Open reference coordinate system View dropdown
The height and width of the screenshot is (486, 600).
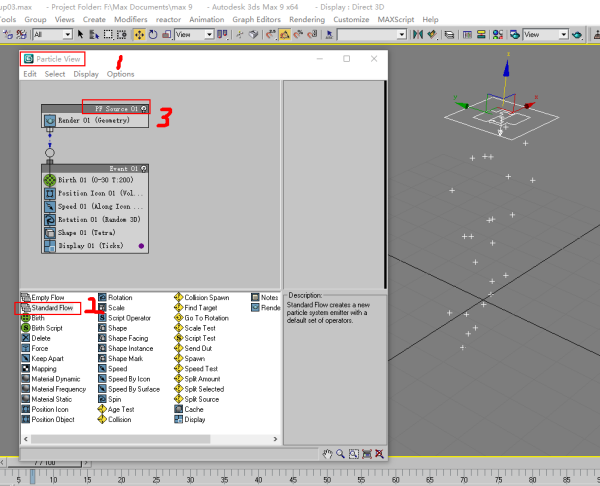click(194, 34)
